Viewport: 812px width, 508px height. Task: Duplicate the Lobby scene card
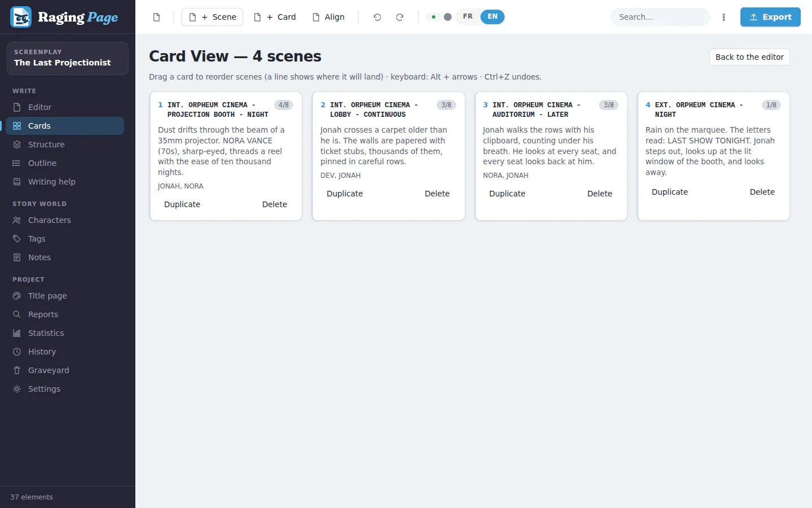(345, 194)
